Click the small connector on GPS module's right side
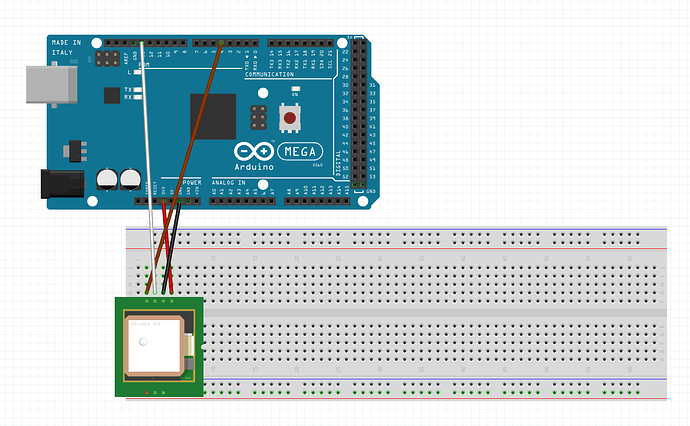Viewport: 690px width, 426px height. [189, 345]
